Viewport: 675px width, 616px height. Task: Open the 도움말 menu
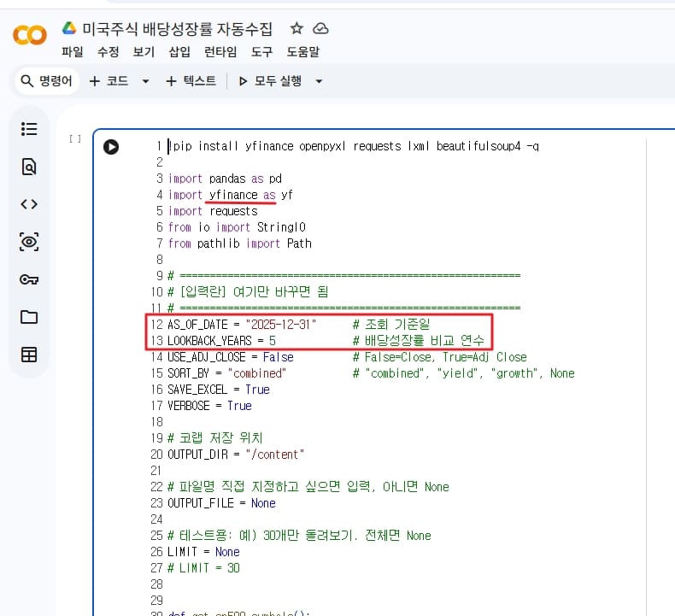click(x=303, y=52)
